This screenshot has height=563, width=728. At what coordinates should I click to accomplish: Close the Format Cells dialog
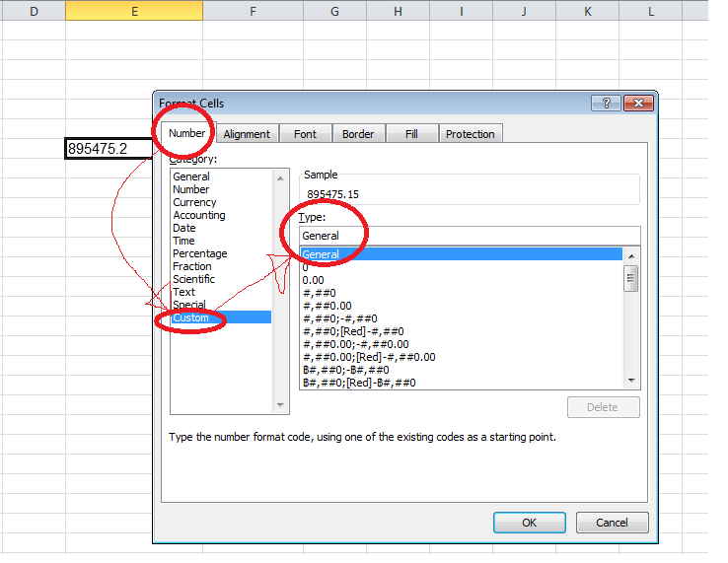pyautogui.click(x=639, y=104)
